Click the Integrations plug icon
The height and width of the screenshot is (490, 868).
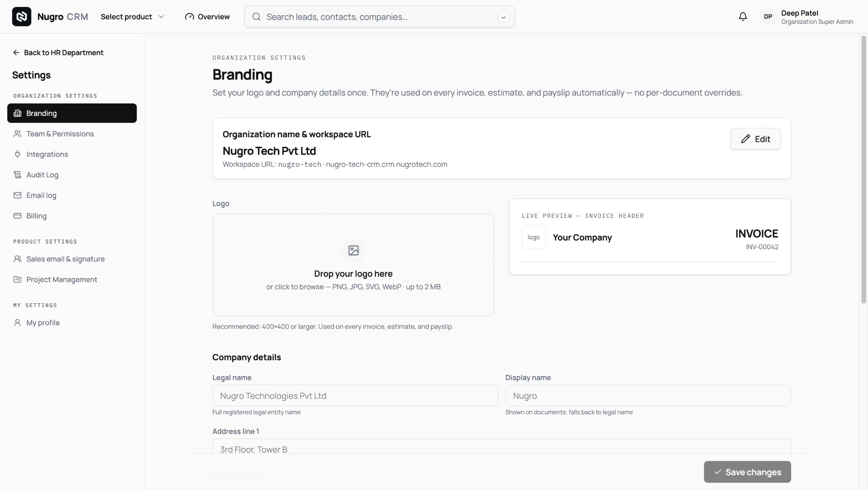click(x=17, y=154)
